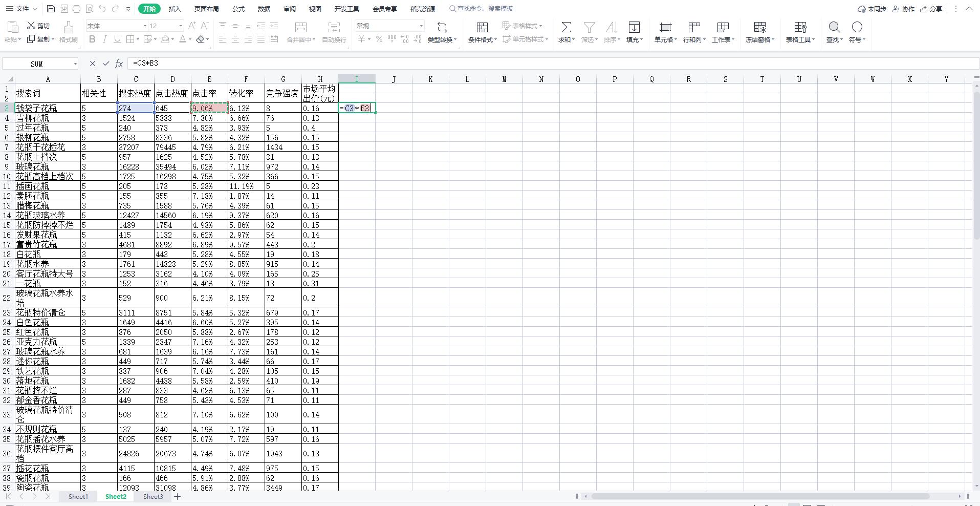This screenshot has height=506, width=980.
Task: Click the Save icon in quick toolbar
Action: [x=51, y=9]
